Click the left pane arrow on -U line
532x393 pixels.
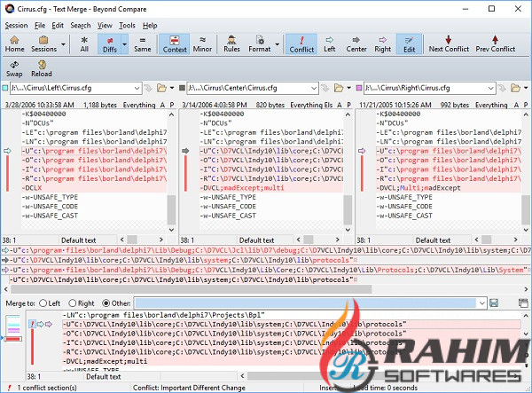point(7,151)
